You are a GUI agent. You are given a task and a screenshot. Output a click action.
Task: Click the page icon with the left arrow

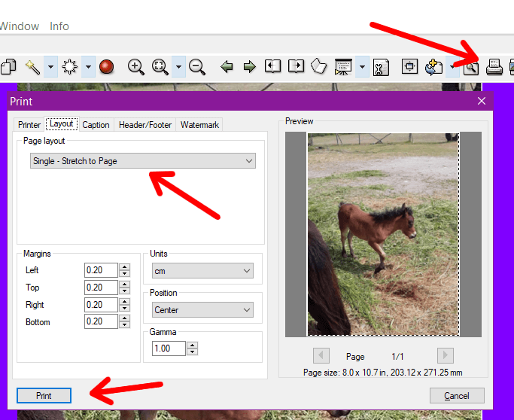[272, 66]
